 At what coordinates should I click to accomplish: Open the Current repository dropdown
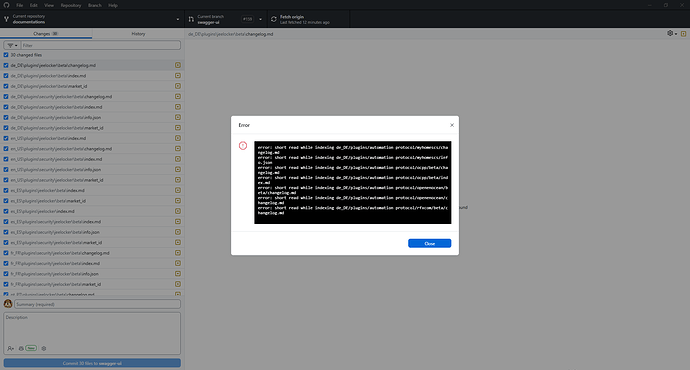coord(92,19)
